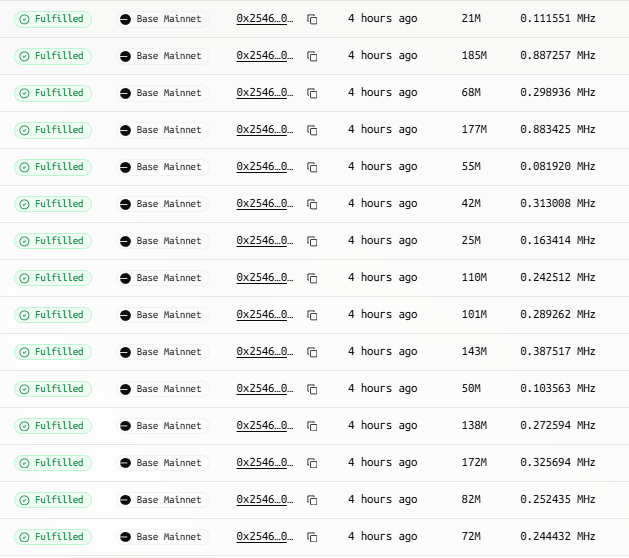Open 0x2546 address link in 172M row

tap(265, 463)
